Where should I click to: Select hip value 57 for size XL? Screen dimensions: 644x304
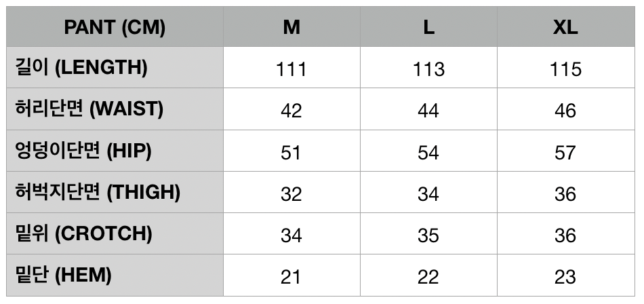(x=565, y=153)
